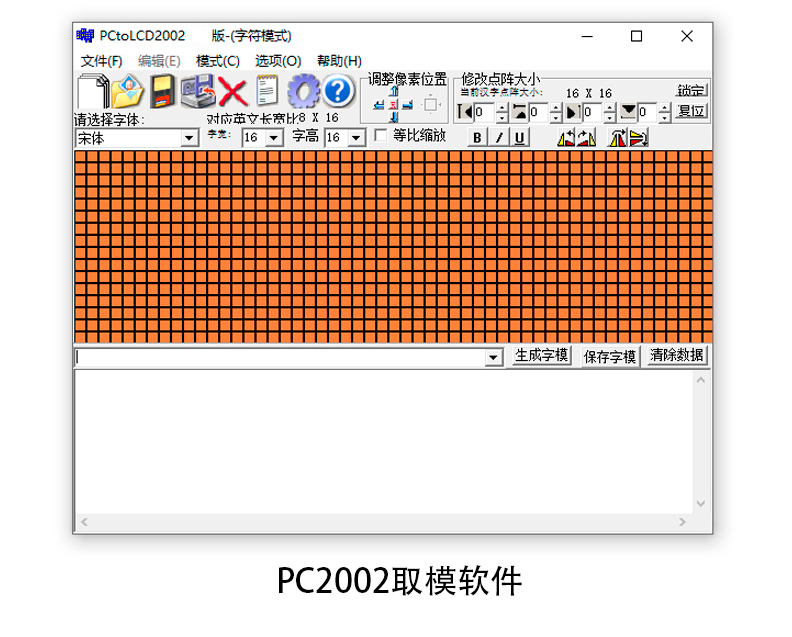
Task: Click in the character text input field
Action: pos(280,358)
